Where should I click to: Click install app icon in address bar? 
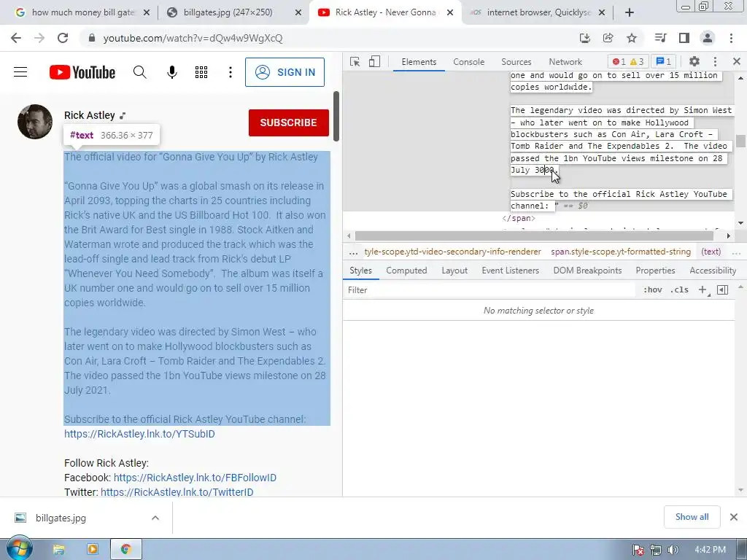pos(584,38)
